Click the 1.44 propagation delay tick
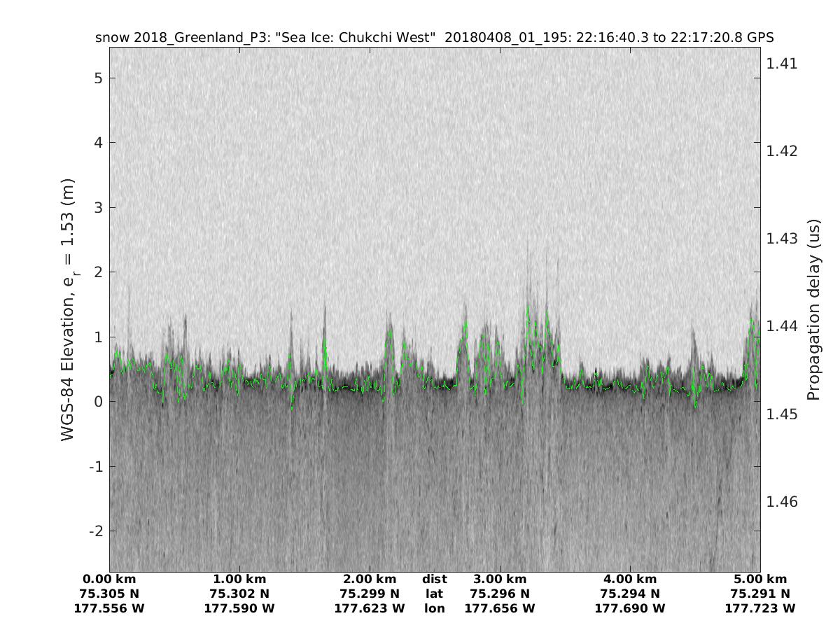 pyautogui.click(x=781, y=326)
